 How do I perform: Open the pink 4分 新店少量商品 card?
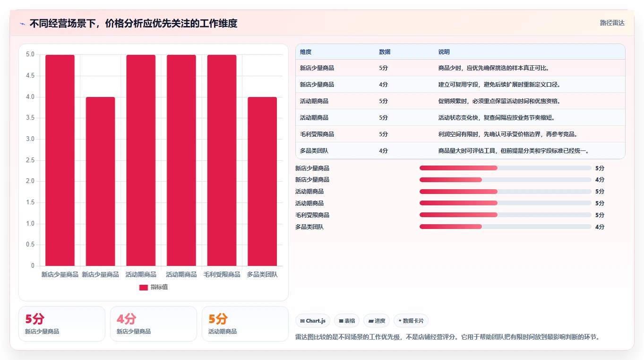coord(154,324)
